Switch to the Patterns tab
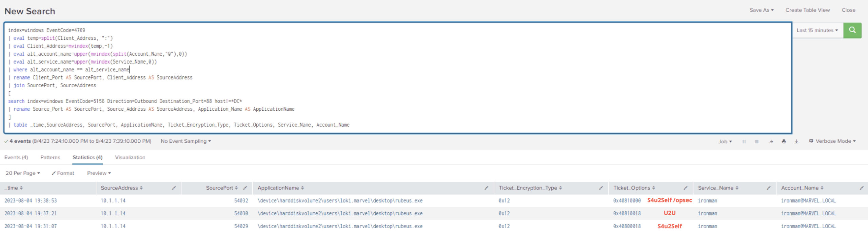Image resolution: width=868 pixels, height=232 pixels. pos(50,158)
